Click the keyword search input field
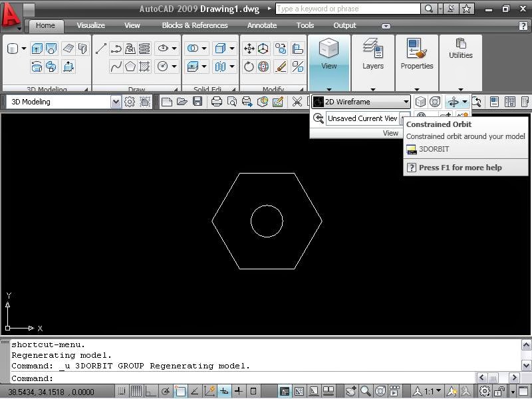Viewport: 532px width, 399px height. (x=348, y=9)
